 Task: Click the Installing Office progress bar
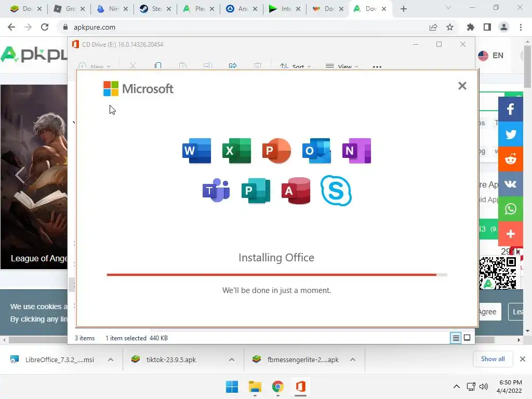(277, 275)
